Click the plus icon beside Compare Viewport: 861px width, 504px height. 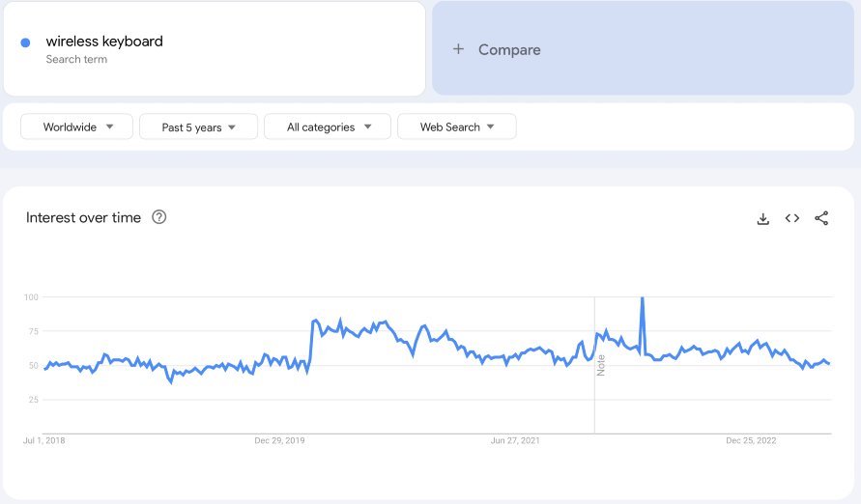coord(458,49)
